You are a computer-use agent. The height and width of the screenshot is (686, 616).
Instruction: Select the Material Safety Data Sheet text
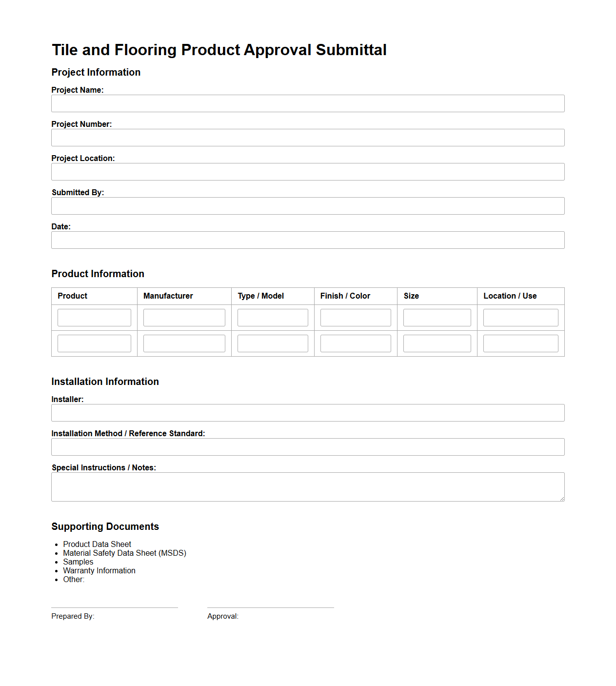tap(124, 553)
